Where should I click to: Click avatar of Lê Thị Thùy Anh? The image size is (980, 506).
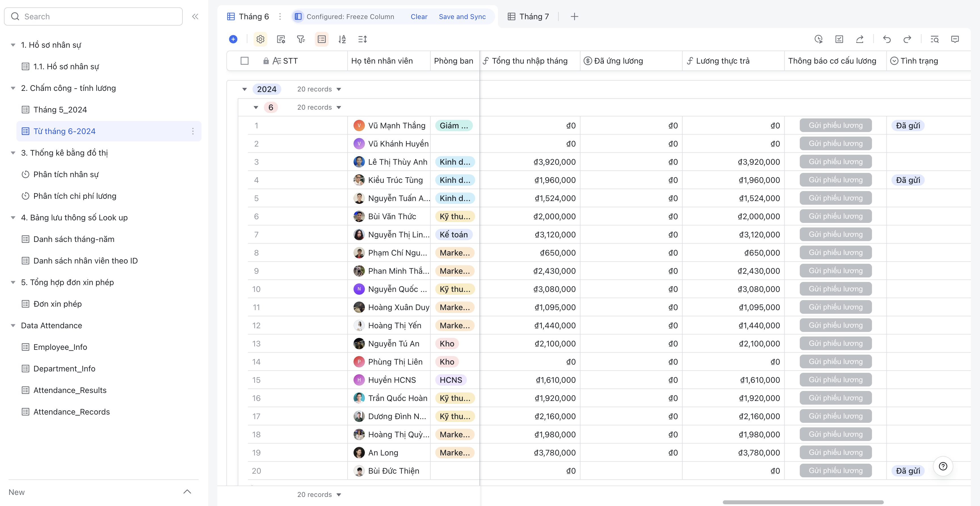pos(359,162)
